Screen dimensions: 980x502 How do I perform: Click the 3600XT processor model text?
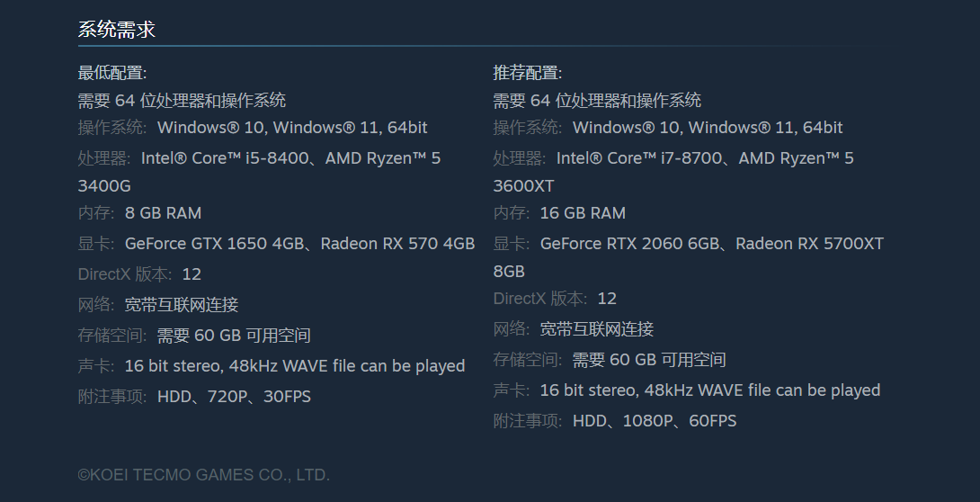523,186
